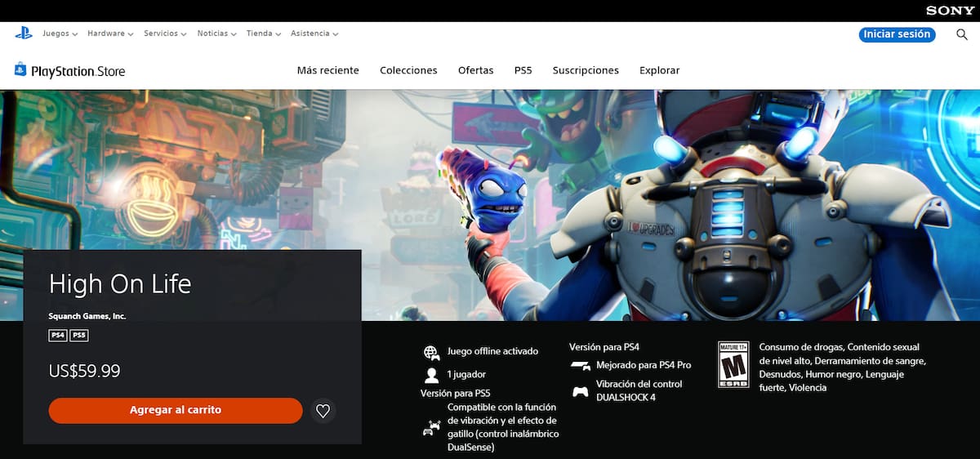Viewport: 980px width, 459px height.
Task: Open the search magnifier icon
Action: pyautogui.click(x=963, y=34)
